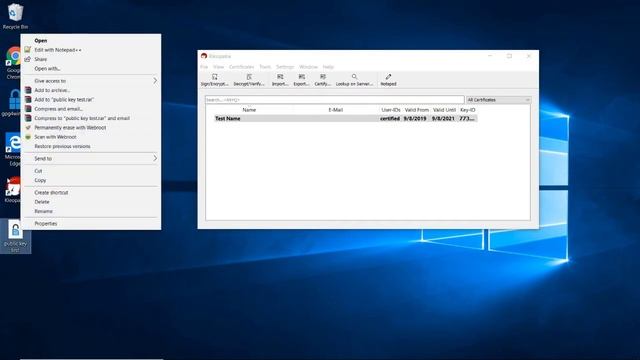Click the Kleopatra title bar logo
This screenshot has width=640, height=360.
[204, 56]
